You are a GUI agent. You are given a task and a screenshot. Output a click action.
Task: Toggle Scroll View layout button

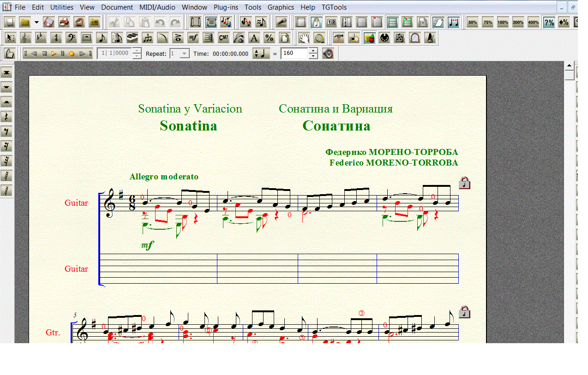click(x=196, y=22)
